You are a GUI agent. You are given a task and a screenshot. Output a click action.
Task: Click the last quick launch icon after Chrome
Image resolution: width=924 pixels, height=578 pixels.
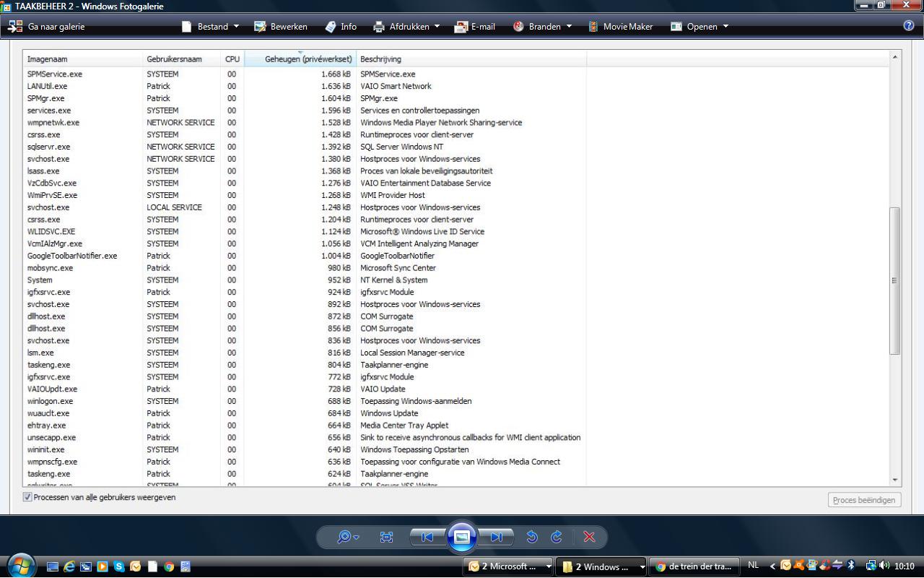(186, 567)
